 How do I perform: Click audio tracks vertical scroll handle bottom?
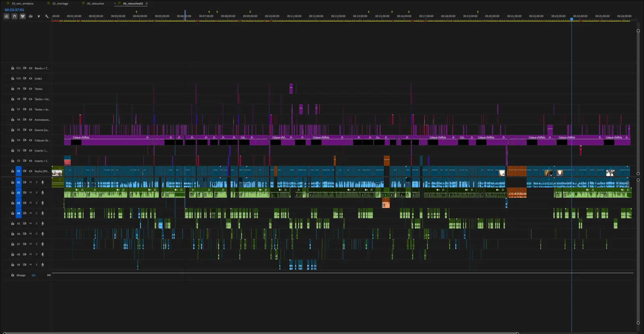[x=638, y=323]
